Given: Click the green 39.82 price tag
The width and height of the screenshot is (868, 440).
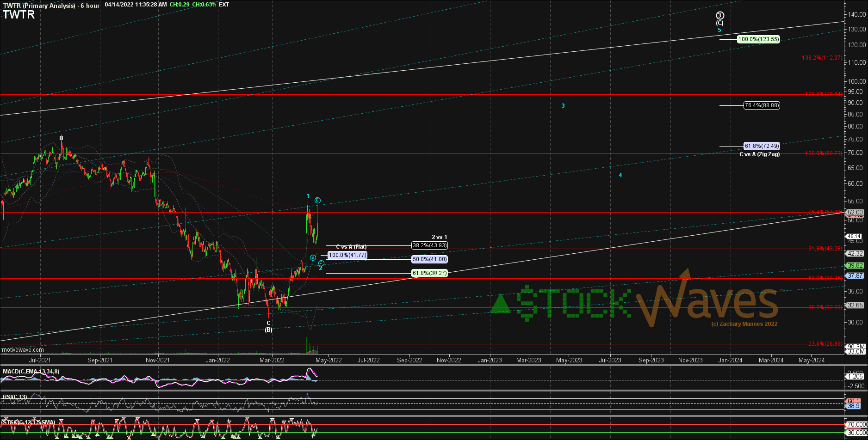Looking at the screenshot, I should [x=855, y=266].
